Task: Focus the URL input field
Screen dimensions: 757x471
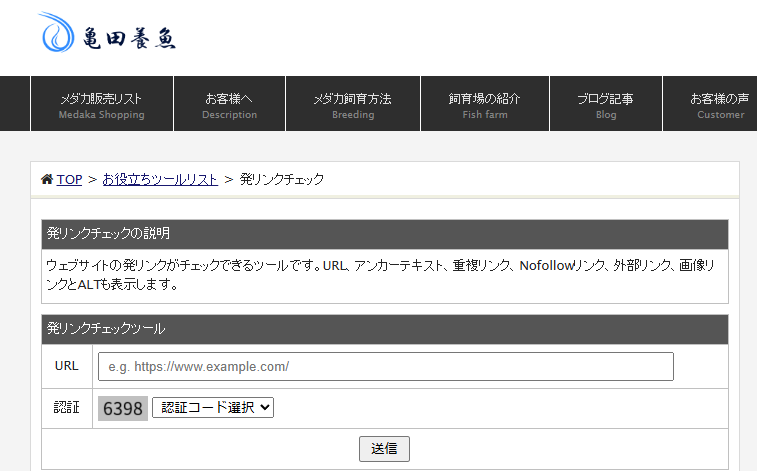Action: click(x=385, y=367)
